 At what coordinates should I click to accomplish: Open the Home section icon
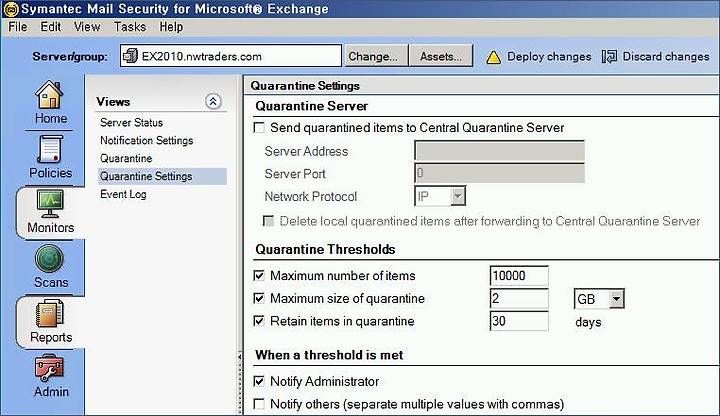pyautogui.click(x=49, y=95)
